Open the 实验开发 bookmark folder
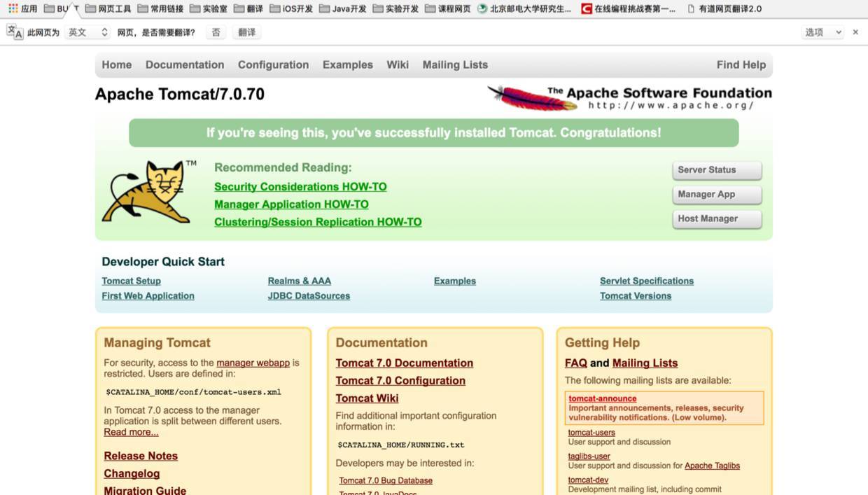 395,9
